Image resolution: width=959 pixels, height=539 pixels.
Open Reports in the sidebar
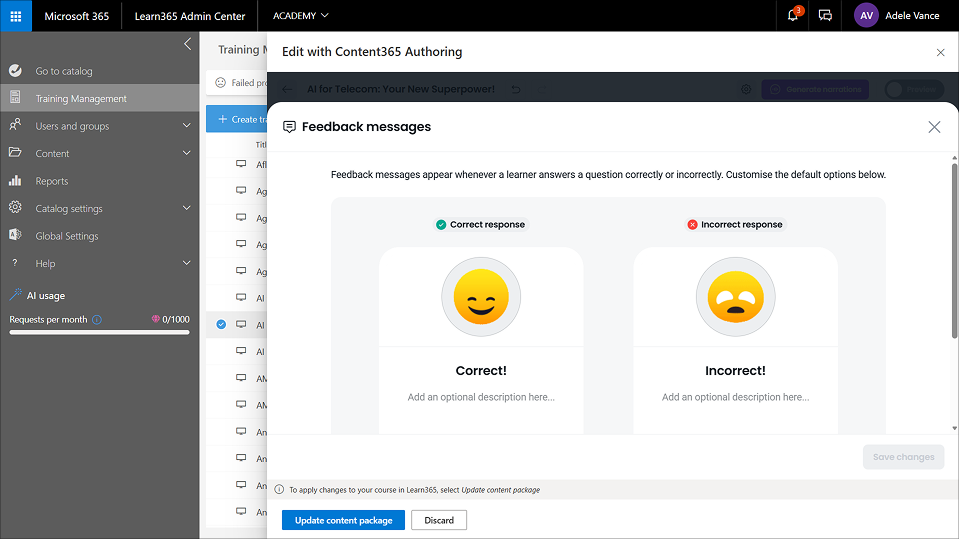52,181
